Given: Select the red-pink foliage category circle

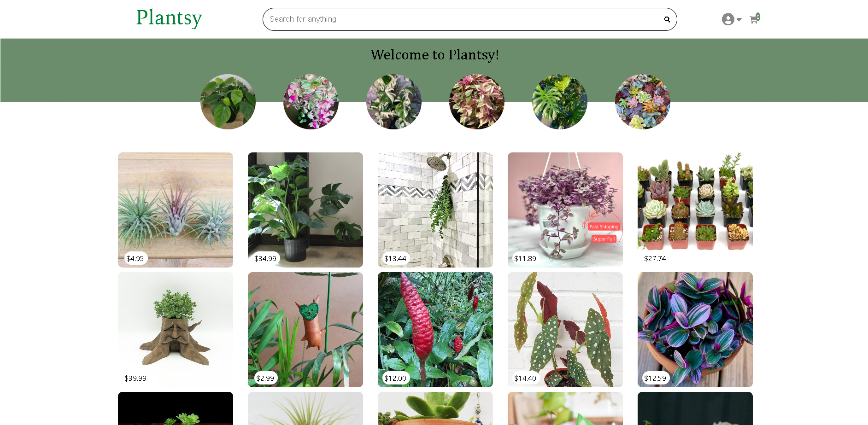Looking at the screenshot, I should (x=477, y=102).
